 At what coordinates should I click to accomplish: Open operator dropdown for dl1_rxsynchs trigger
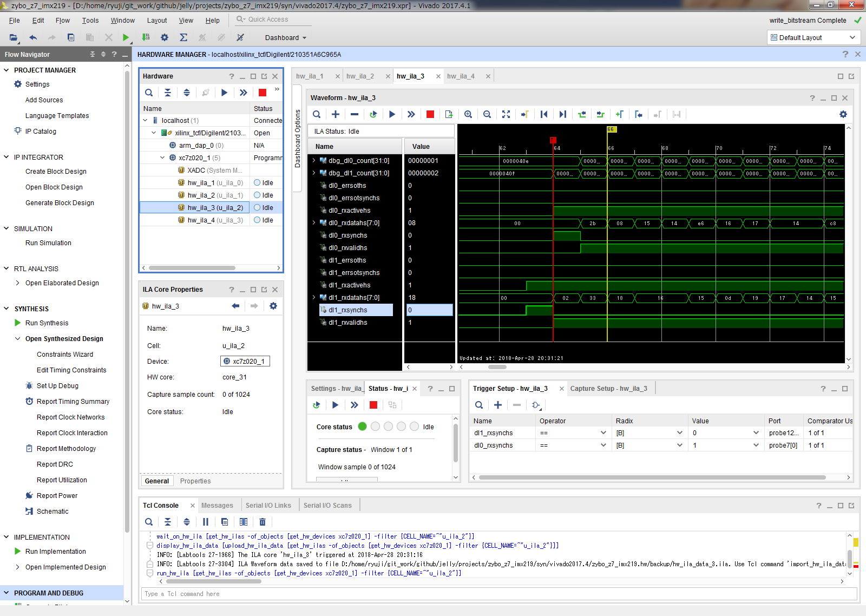click(603, 432)
